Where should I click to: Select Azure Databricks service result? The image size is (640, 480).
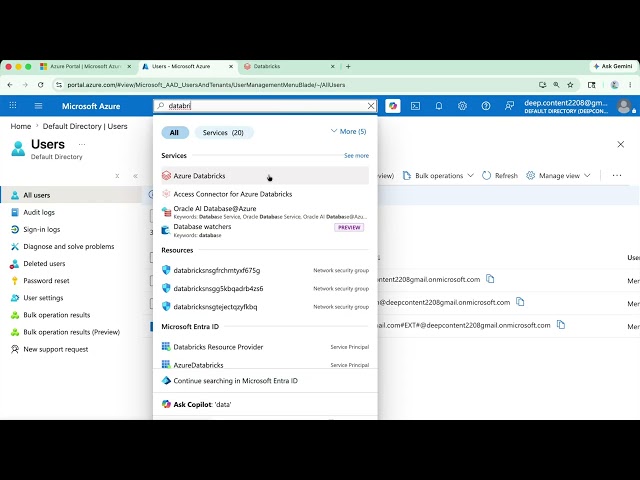tap(265, 176)
